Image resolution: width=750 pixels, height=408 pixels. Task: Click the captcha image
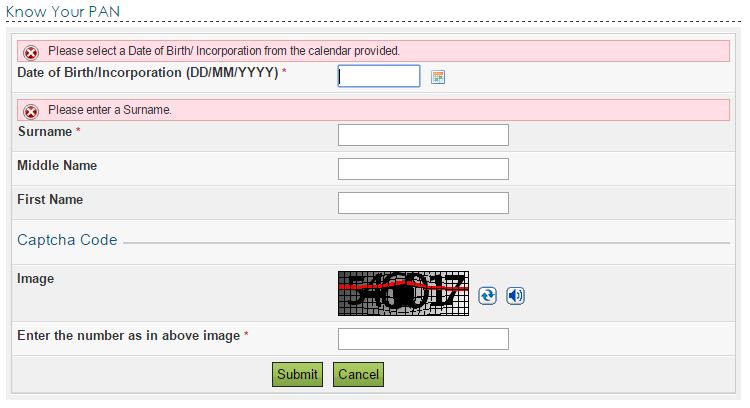(x=403, y=293)
